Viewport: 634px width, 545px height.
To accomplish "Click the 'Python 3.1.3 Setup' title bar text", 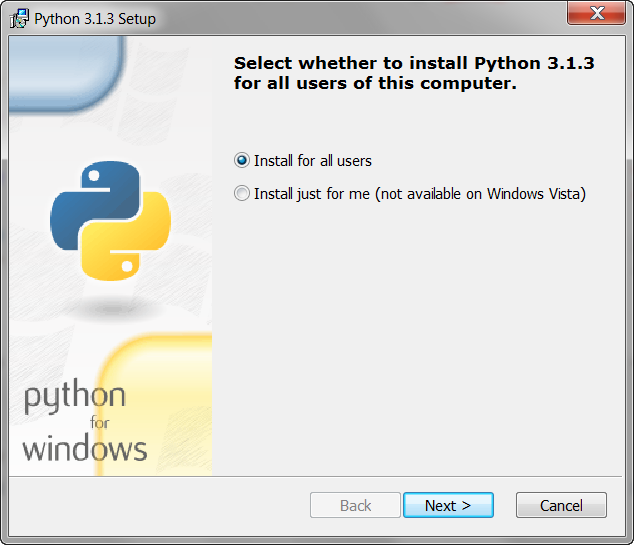I will 95,19.
